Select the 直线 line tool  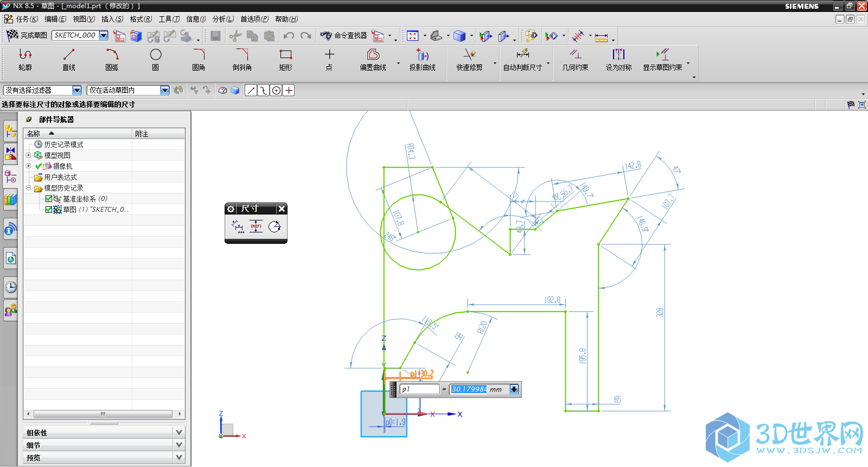click(69, 60)
